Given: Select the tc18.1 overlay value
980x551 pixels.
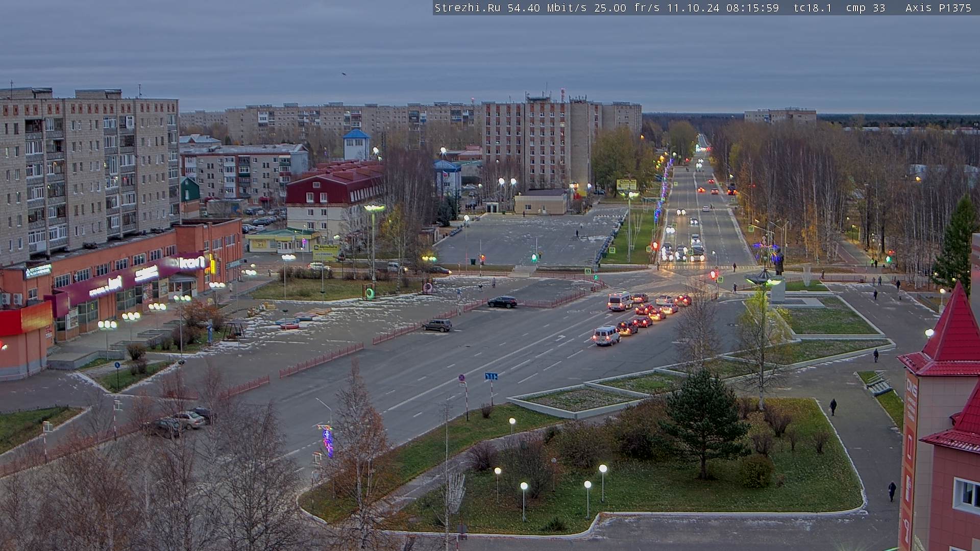Looking at the screenshot, I should [x=813, y=8].
